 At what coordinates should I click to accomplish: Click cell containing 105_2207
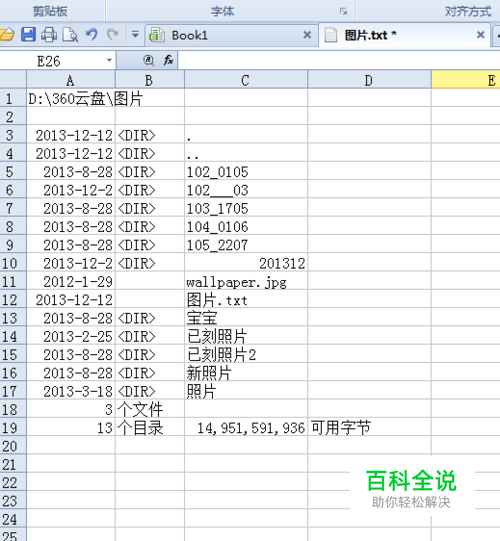[x=246, y=245]
